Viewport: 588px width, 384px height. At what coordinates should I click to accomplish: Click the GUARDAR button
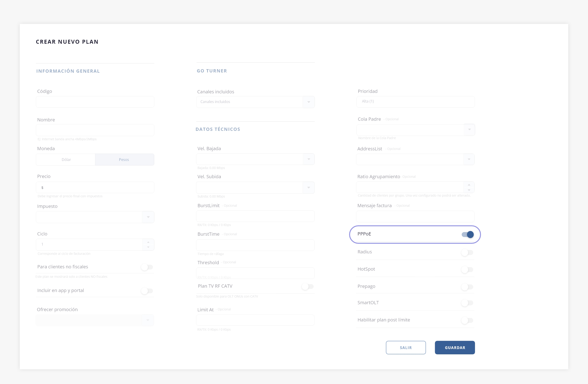pyautogui.click(x=455, y=347)
